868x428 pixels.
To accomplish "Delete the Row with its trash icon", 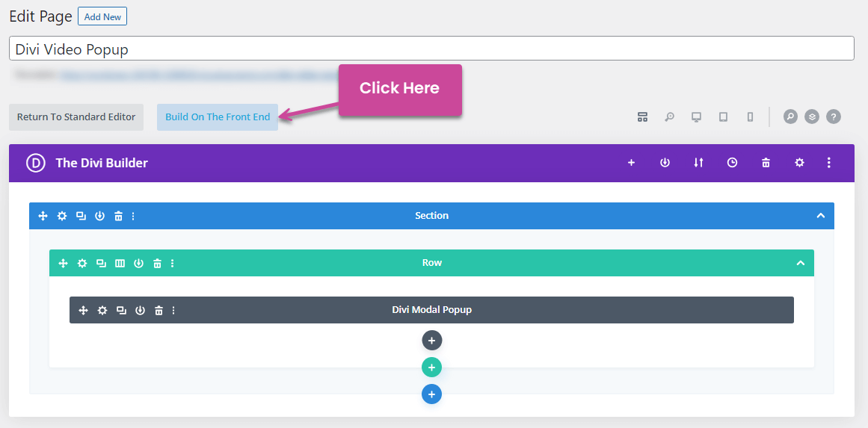I will click(157, 263).
